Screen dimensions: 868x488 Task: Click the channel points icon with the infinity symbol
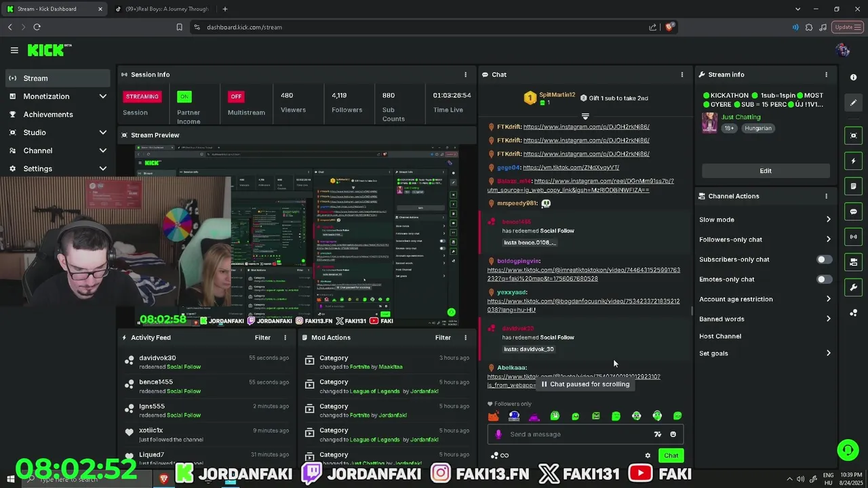(x=500, y=455)
